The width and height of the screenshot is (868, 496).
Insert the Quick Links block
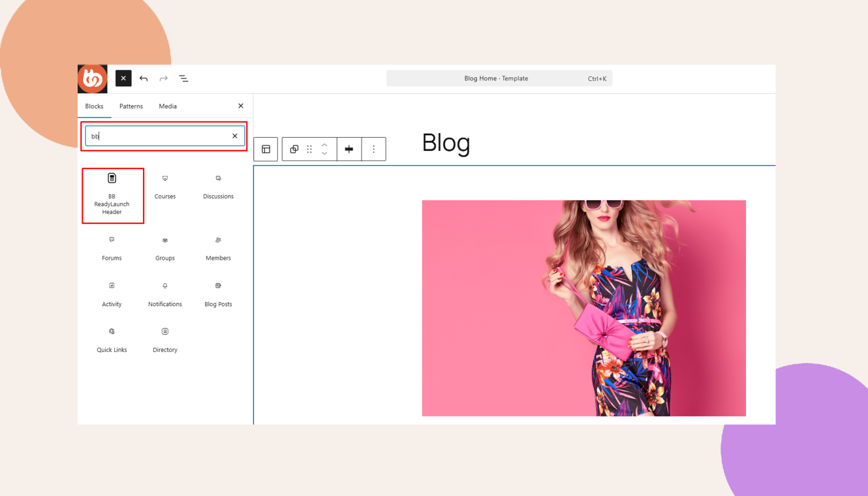112,341
